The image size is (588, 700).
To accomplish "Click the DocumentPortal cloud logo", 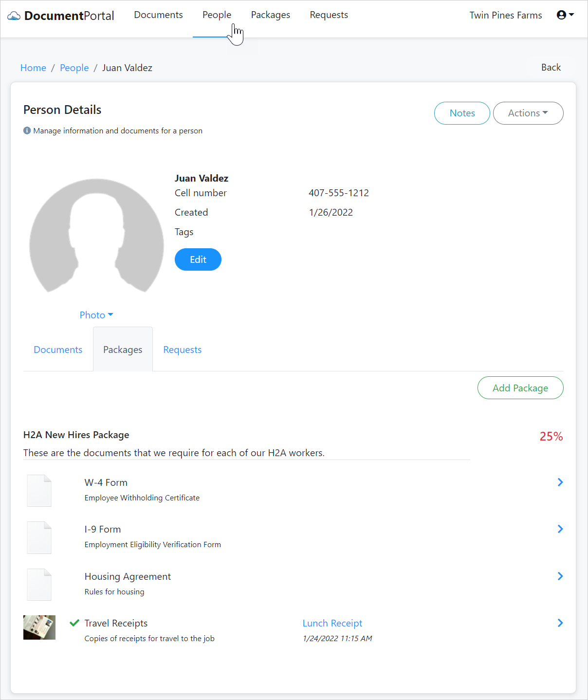I will (14, 15).
